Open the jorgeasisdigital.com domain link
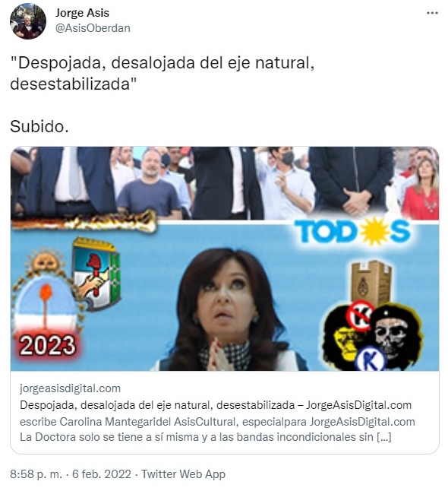 (70, 388)
